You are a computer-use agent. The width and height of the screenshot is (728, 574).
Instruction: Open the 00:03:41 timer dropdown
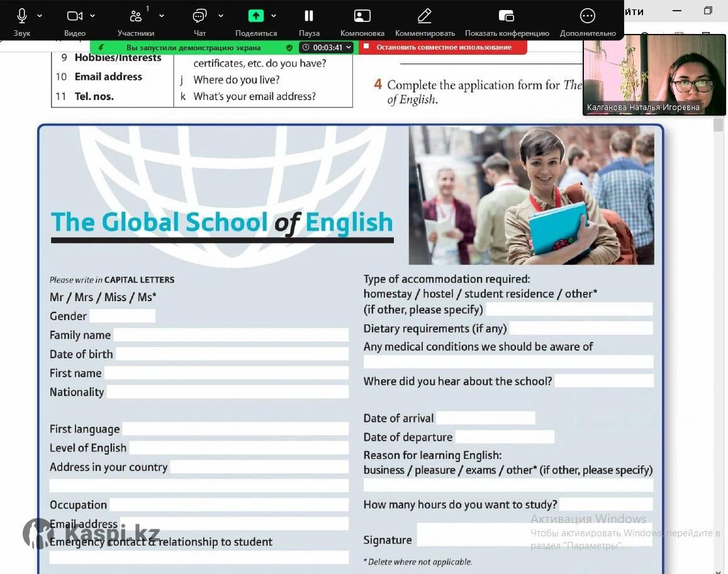coord(326,48)
